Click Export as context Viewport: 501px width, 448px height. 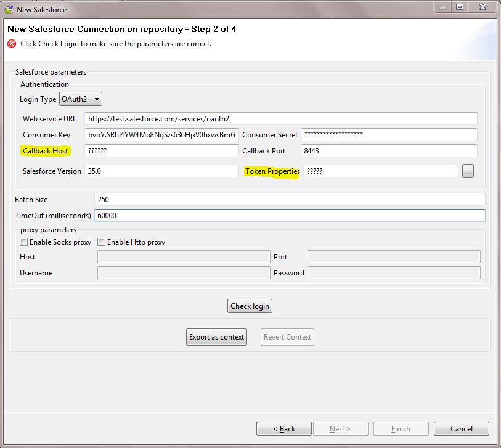click(216, 337)
